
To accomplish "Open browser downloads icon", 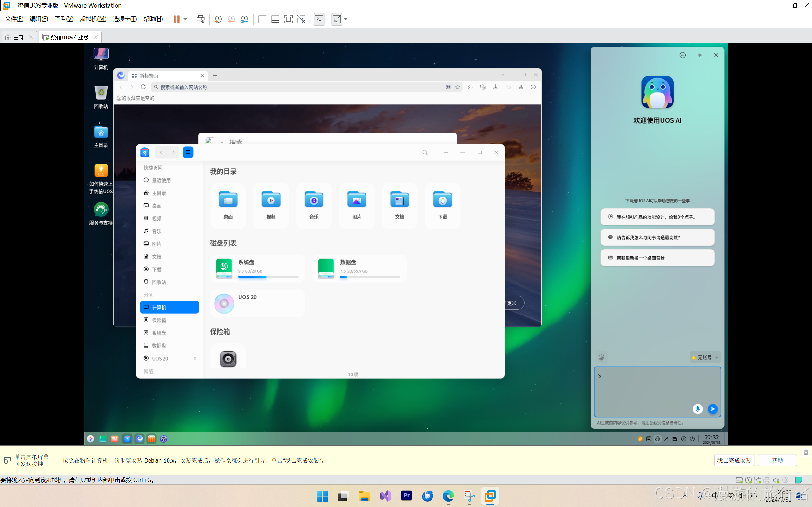I will click(496, 87).
